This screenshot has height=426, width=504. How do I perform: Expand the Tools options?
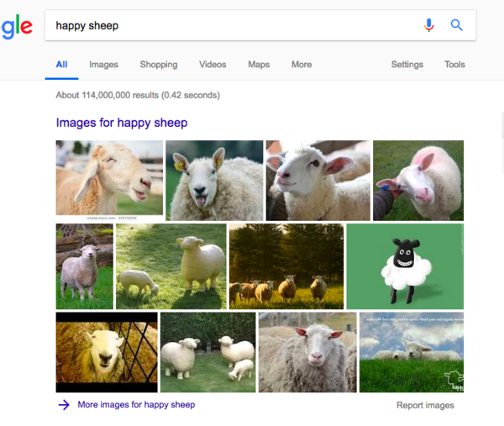click(454, 65)
